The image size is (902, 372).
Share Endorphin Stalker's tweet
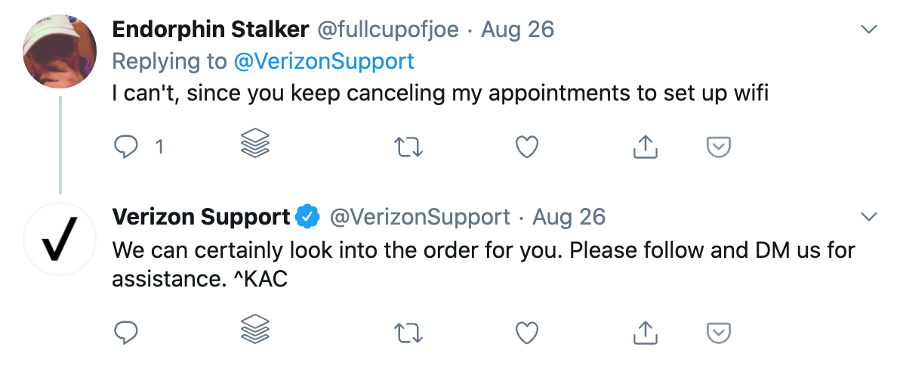pyautogui.click(x=645, y=147)
